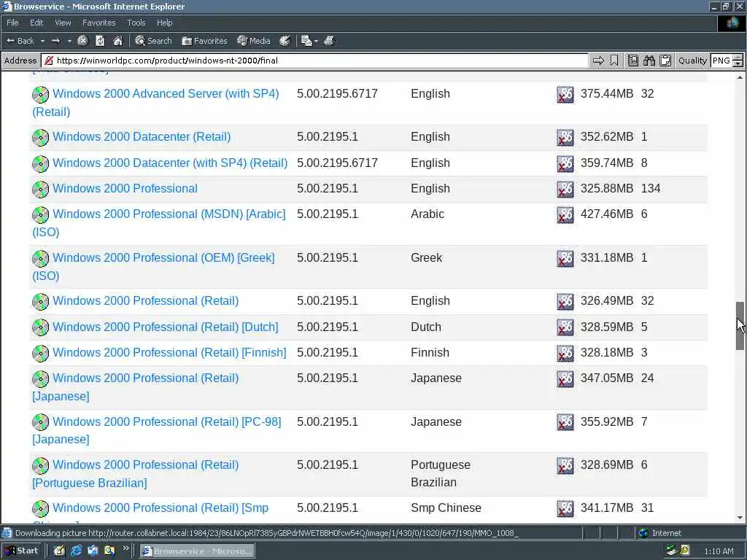Viewport: 747px width, 560px height.
Task: Open Windows 2000 Professional (Retail) [Finnish] link
Action: coord(169,353)
